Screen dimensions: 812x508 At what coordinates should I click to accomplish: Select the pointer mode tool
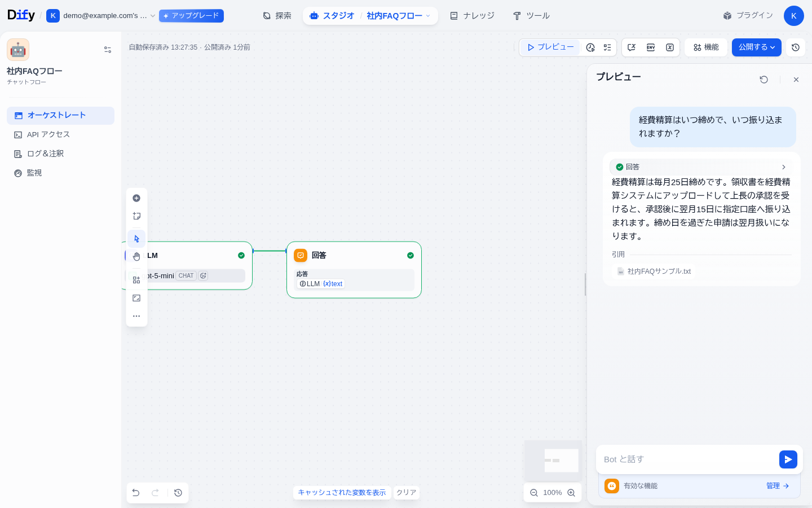[136, 239]
